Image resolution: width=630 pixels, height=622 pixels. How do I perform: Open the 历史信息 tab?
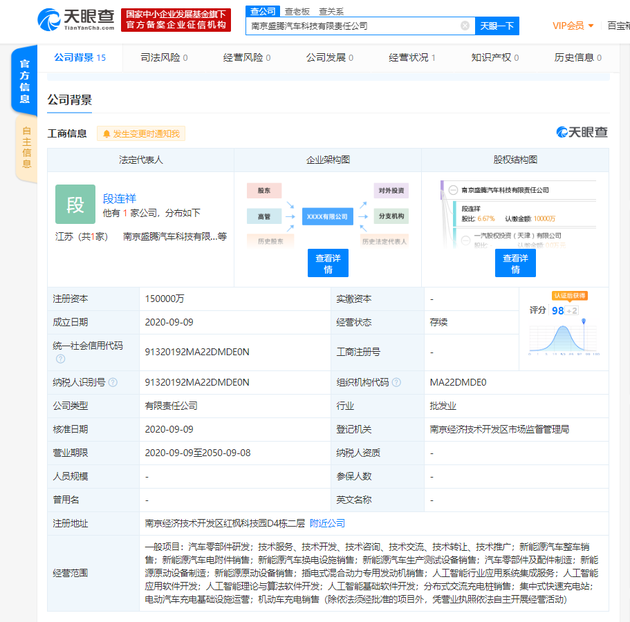click(578, 58)
